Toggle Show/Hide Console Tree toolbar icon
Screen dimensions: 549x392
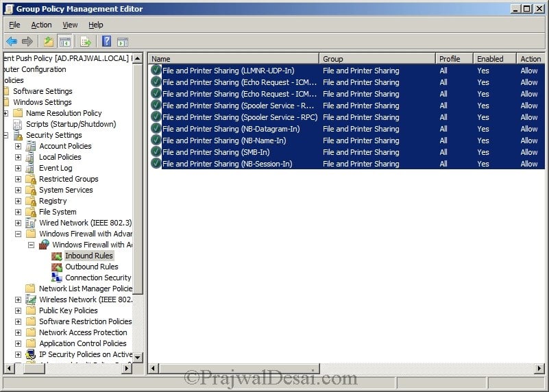[x=65, y=42]
